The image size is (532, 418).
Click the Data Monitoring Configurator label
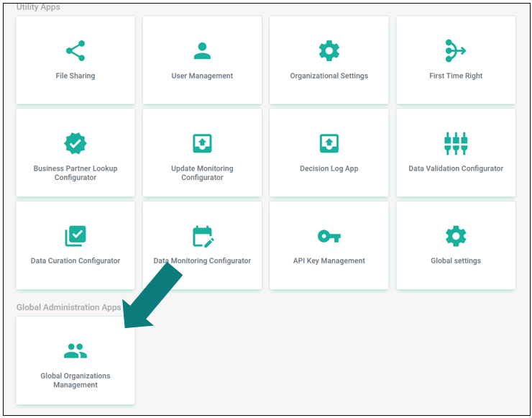point(202,260)
